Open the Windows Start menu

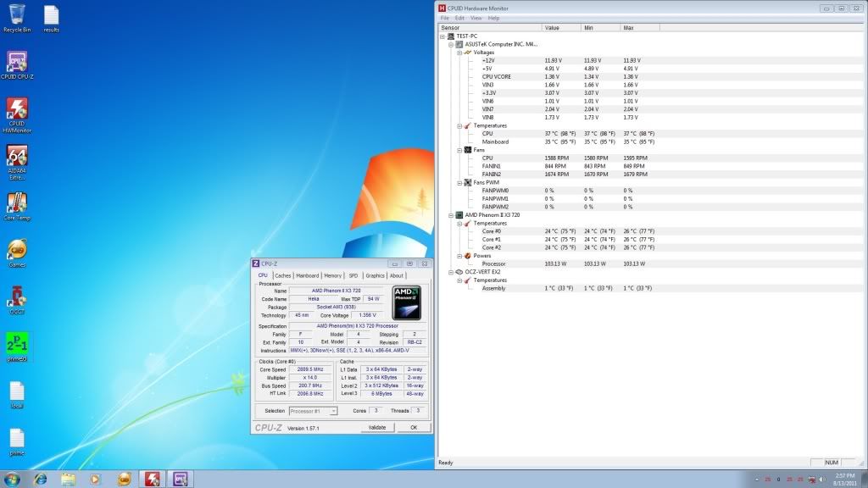(12, 479)
